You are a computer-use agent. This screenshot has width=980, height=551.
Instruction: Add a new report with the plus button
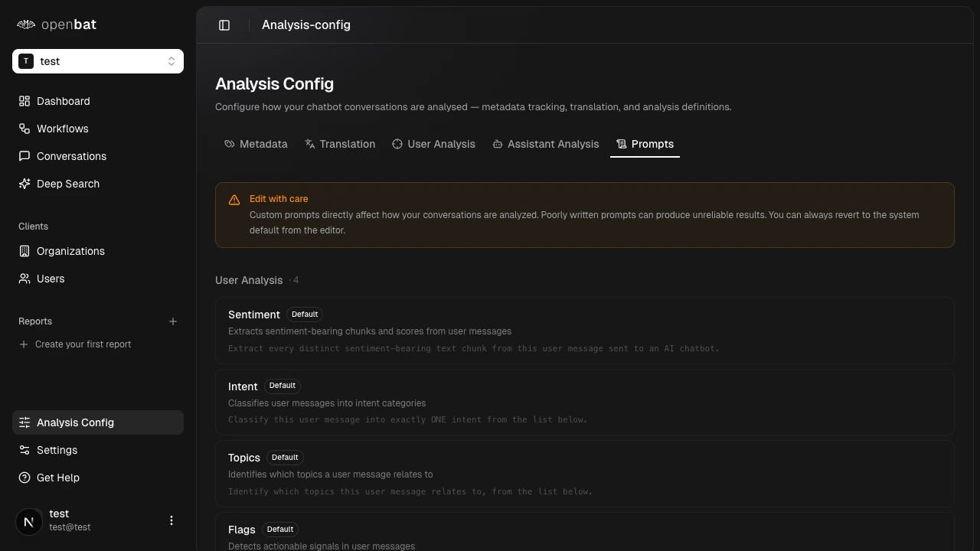click(x=173, y=321)
